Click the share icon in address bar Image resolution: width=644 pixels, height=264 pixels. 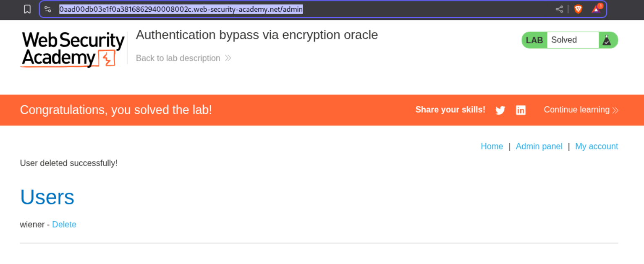pos(559,9)
